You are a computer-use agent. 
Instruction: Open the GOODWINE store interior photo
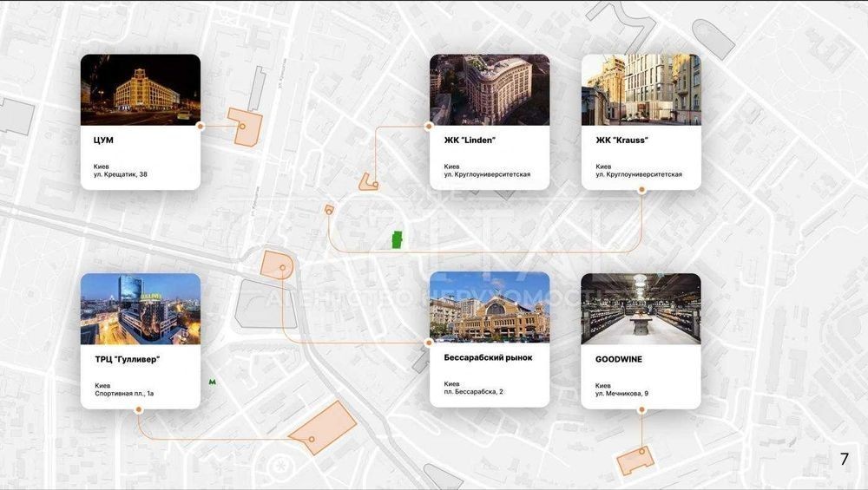tap(641, 309)
